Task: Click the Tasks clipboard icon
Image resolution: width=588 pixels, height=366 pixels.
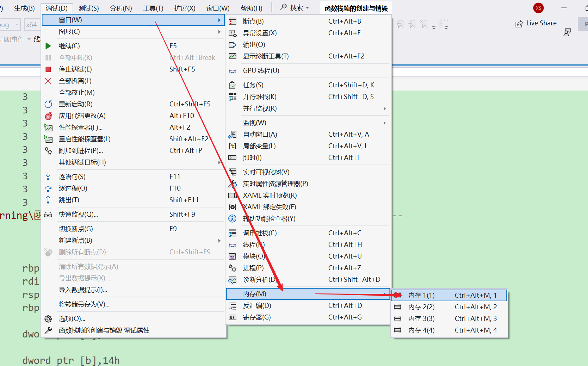Action: point(233,85)
